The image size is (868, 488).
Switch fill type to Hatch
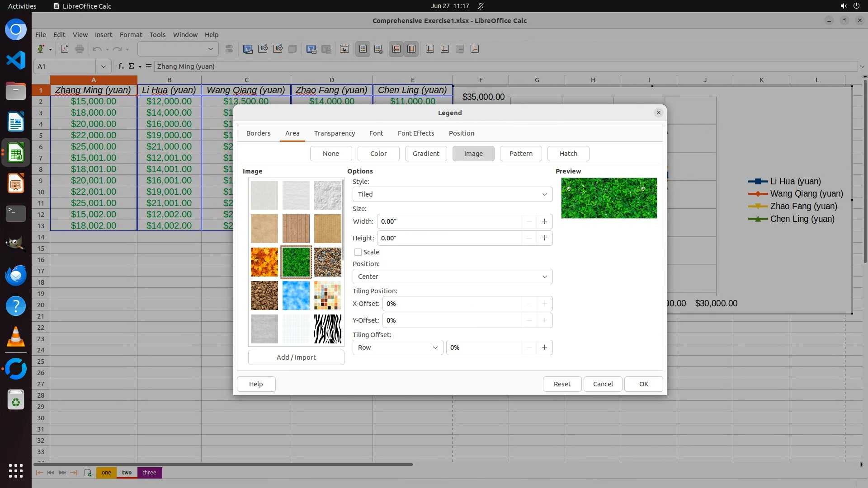(x=568, y=154)
